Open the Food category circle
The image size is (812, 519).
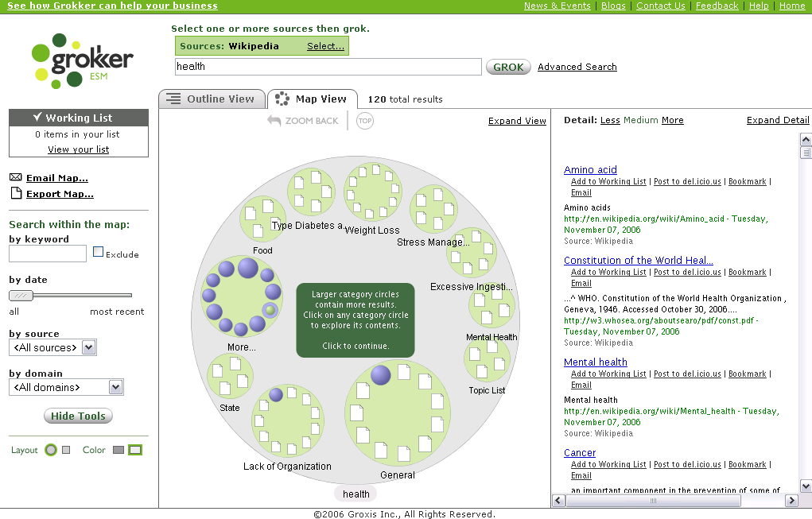[262, 219]
